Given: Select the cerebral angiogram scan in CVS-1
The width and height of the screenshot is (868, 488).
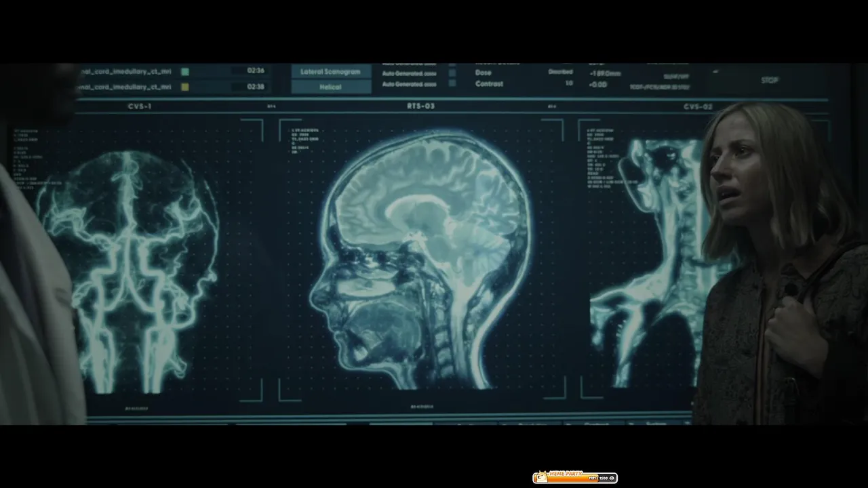Looking at the screenshot, I should pos(127,271).
